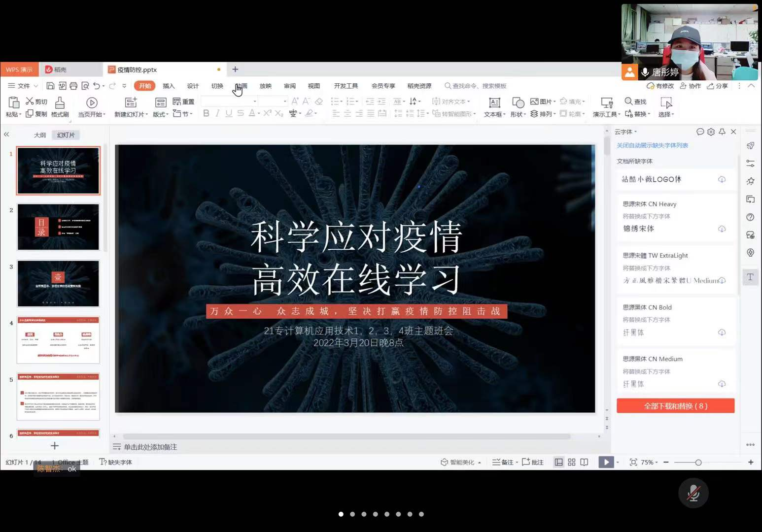Click the Find (查找) magnifier icon
This screenshot has width=762, height=532.
628,101
